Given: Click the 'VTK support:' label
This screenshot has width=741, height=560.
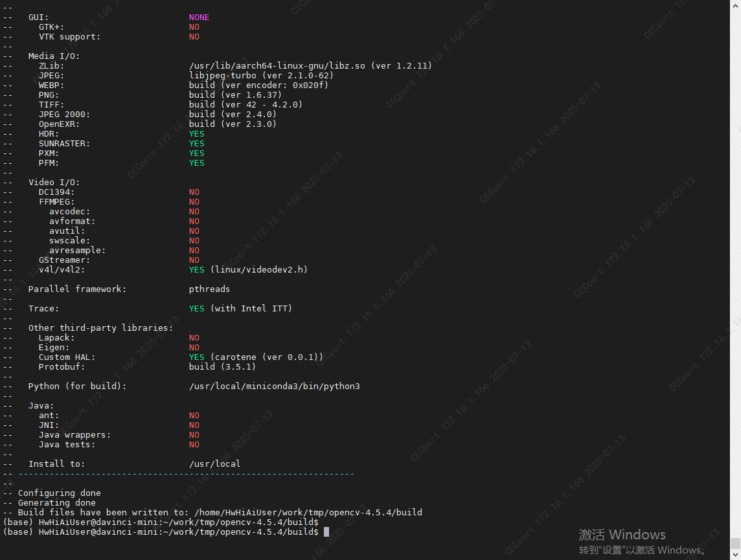Looking at the screenshot, I should tap(69, 37).
